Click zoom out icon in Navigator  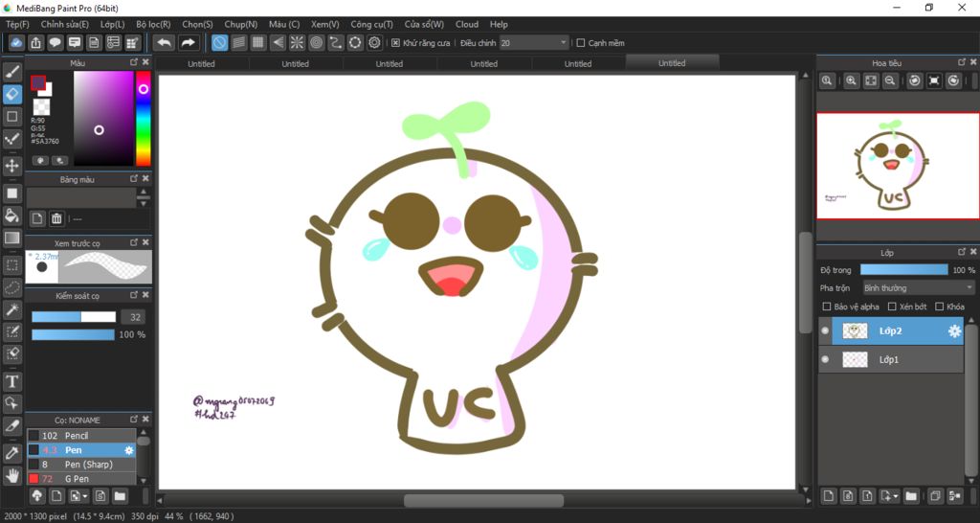tap(890, 80)
